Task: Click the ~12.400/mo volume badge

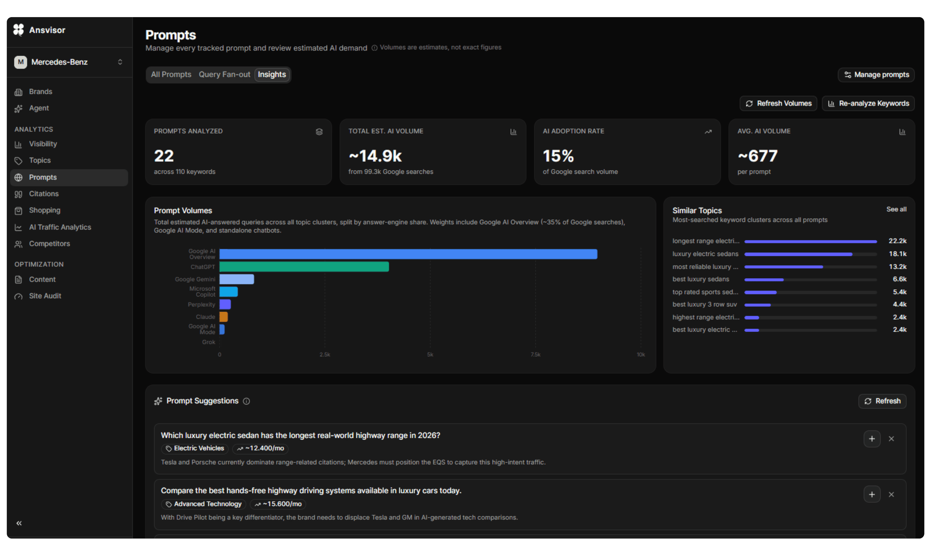Action: point(260,449)
